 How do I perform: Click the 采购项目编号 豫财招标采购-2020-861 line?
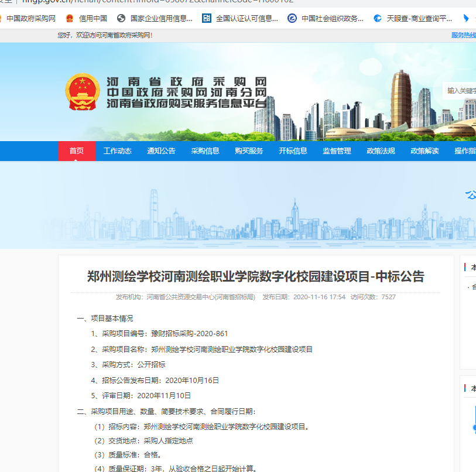coord(159,334)
